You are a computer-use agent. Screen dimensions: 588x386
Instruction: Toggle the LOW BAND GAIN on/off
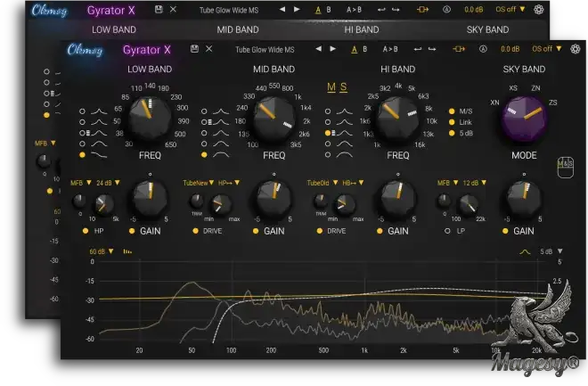(132, 231)
